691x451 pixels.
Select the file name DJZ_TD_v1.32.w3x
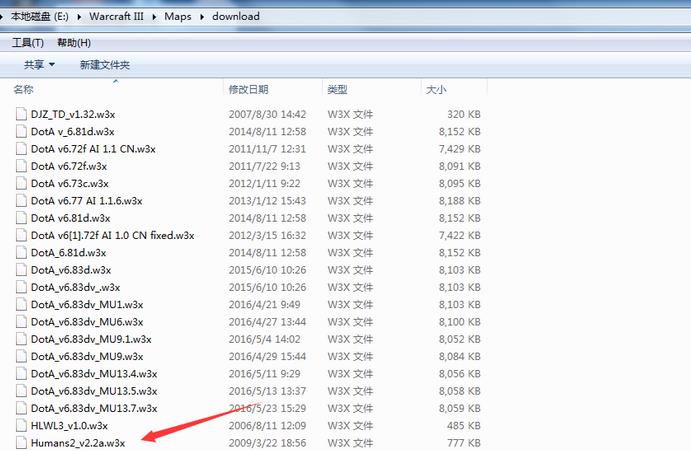(x=73, y=114)
